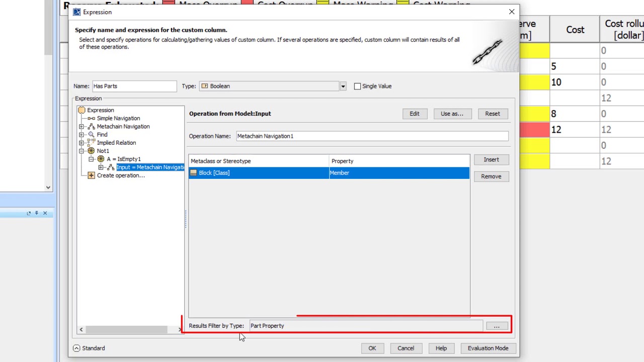Click the Remove button
This screenshot has height=362, width=644.
[491, 176]
